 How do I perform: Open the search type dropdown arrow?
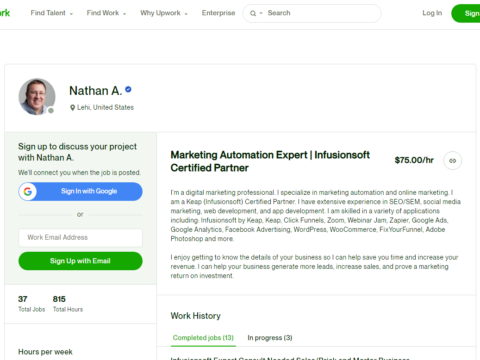[261, 13]
